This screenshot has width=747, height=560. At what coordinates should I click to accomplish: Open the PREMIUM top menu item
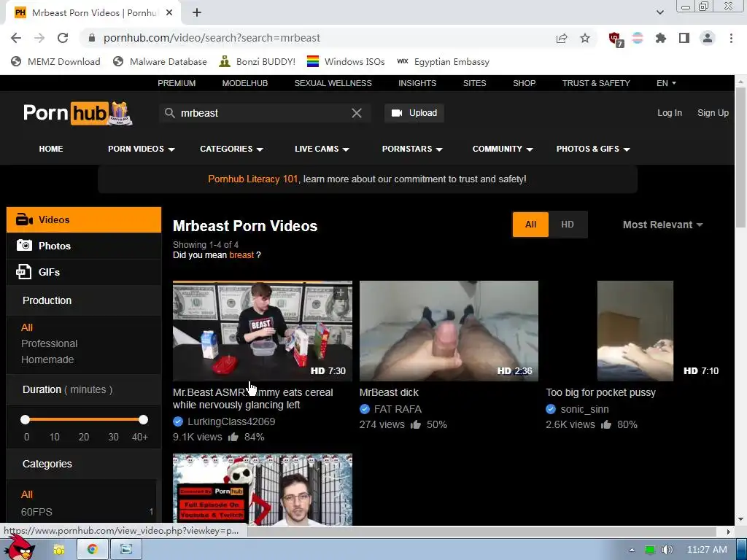tap(177, 83)
